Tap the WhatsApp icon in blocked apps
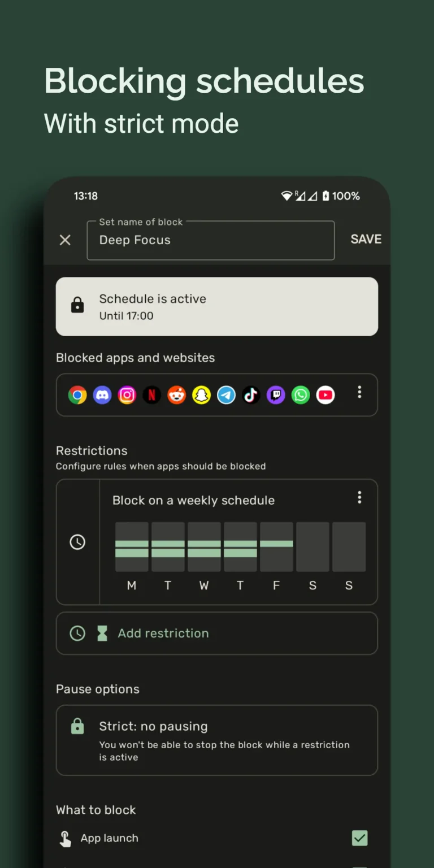 pyautogui.click(x=301, y=395)
